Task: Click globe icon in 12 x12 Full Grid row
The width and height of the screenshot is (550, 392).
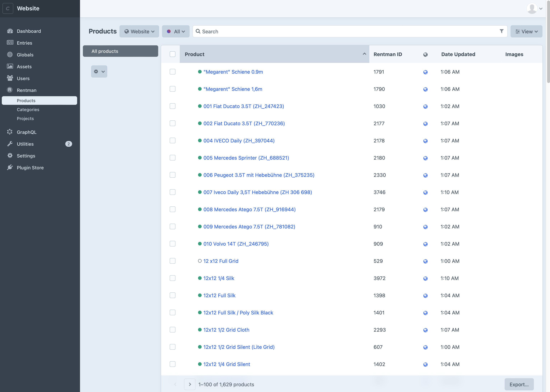Action: pos(426,261)
